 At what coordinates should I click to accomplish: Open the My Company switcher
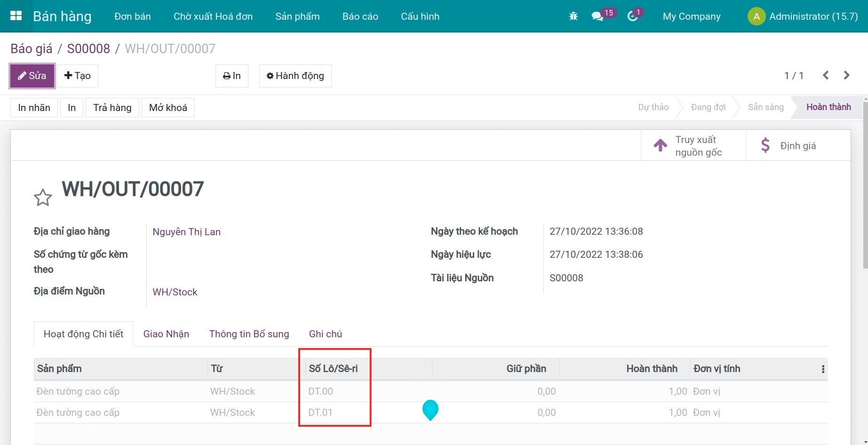click(691, 16)
